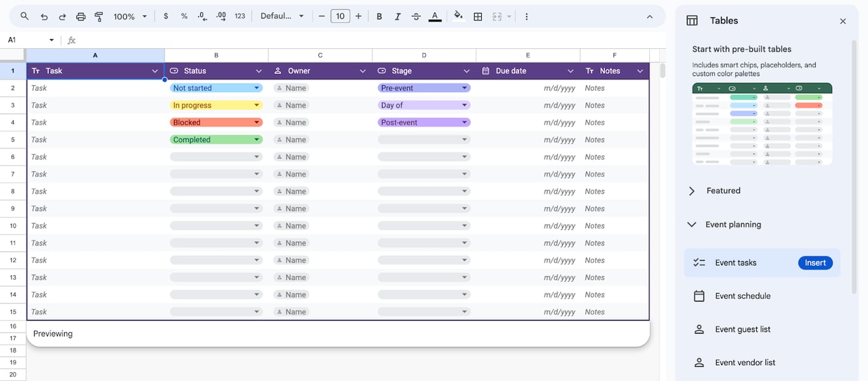
Task: Decrease font size with minus button
Action: (x=322, y=17)
